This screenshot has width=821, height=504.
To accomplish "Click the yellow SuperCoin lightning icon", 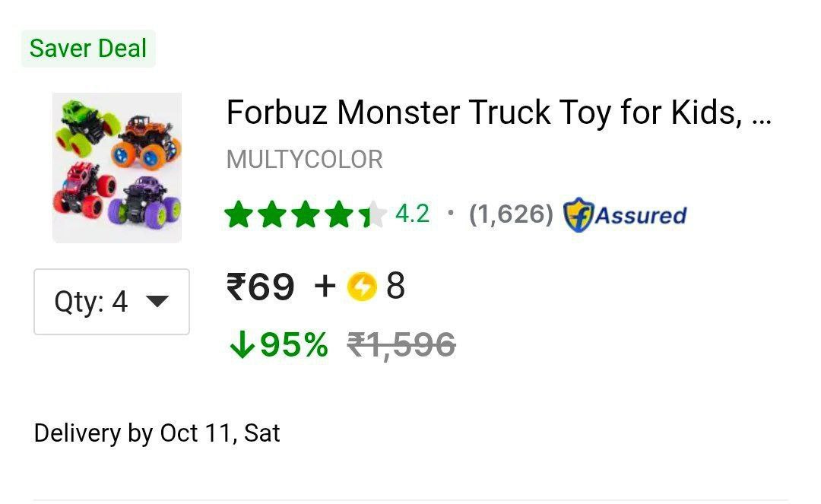I will pyautogui.click(x=362, y=287).
